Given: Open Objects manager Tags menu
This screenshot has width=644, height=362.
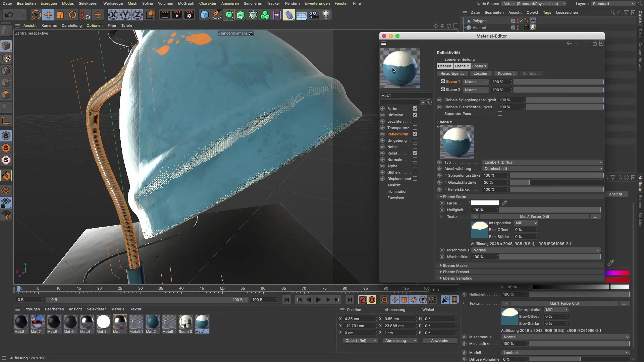Looking at the screenshot, I should pos(547,12).
